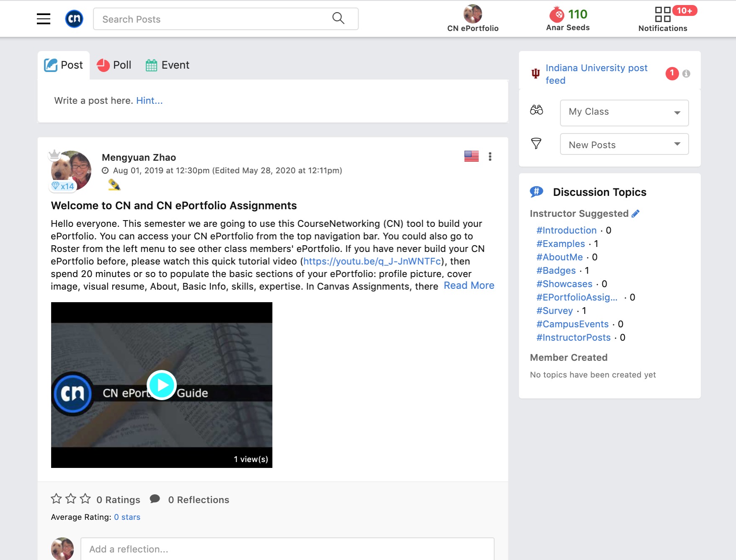
Task: Open the #CampusEvents topic
Action: coord(572,324)
